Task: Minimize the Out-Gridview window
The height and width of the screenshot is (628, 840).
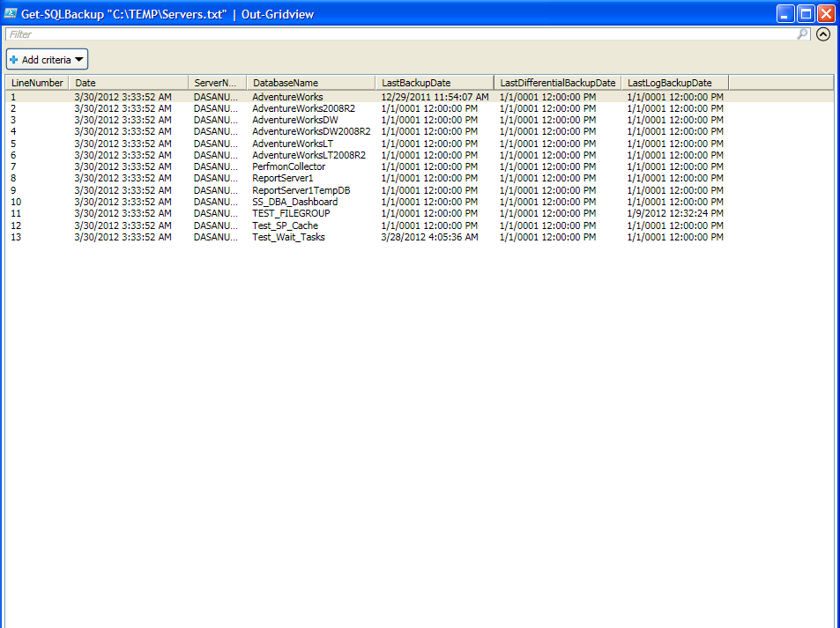Action: [785, 13]
